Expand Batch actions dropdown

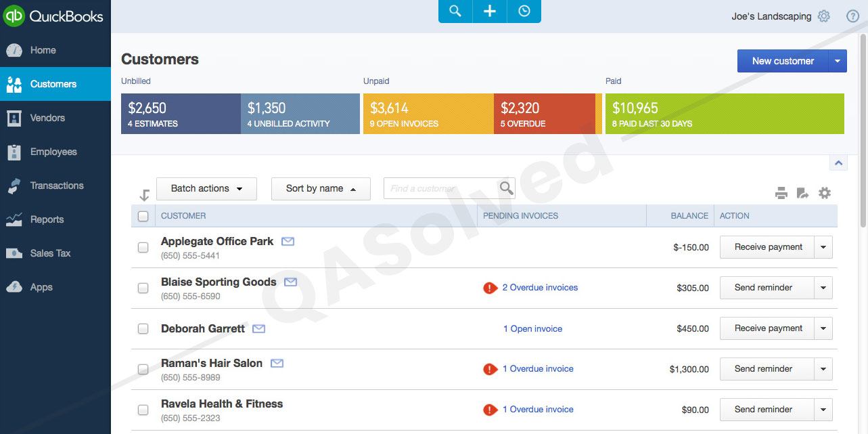pyautogui.click(x=206, y=189)
